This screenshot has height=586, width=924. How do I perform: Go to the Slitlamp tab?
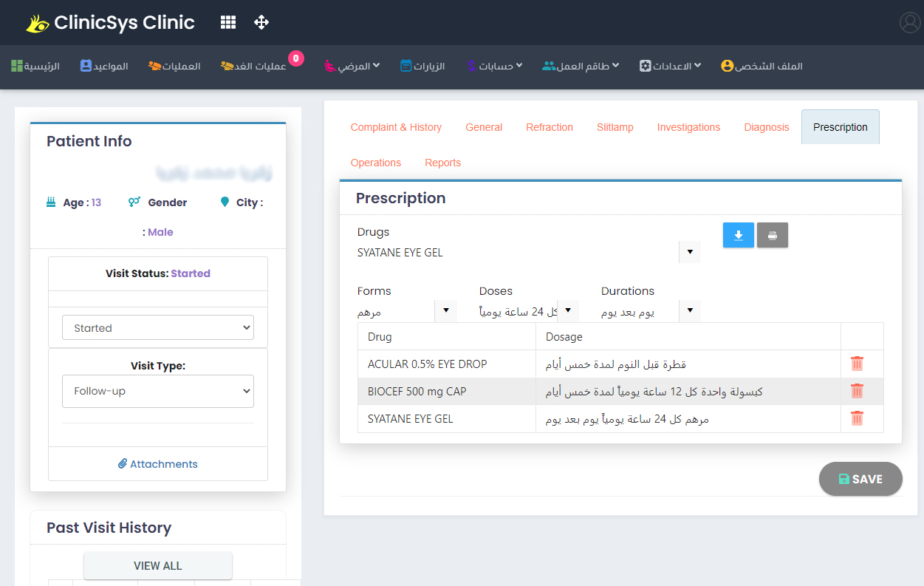tap(615, 127)
